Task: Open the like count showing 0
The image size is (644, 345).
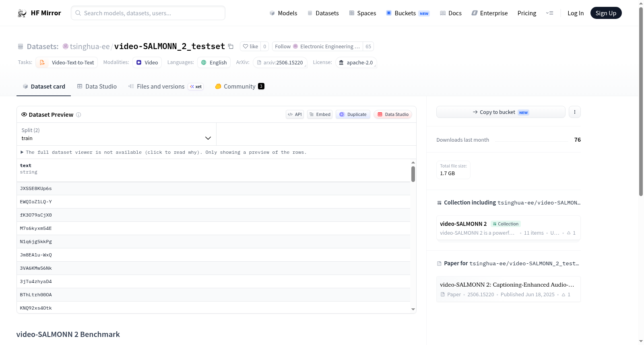Action: (264, 46)
